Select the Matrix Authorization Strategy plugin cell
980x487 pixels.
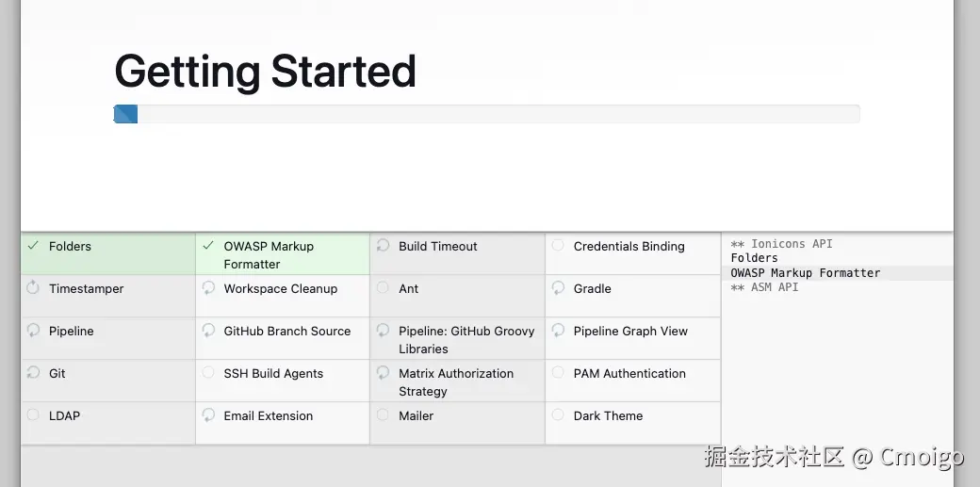(456, 381)
